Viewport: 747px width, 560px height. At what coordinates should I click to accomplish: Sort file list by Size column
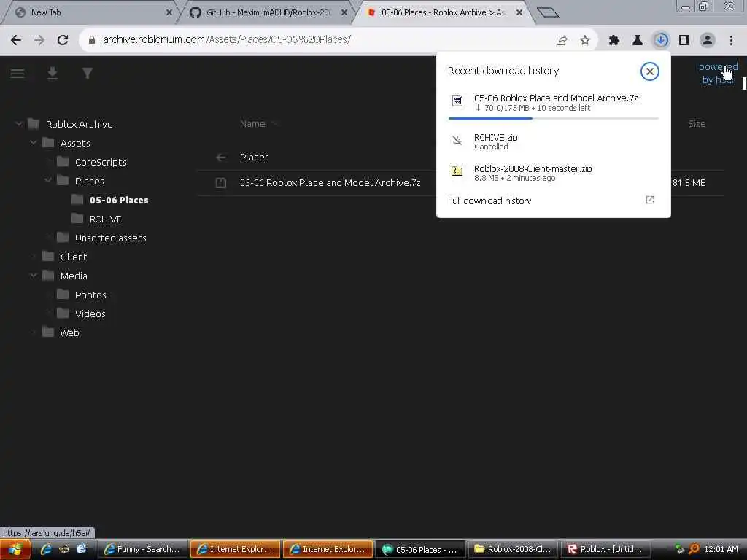click(697, 124)
